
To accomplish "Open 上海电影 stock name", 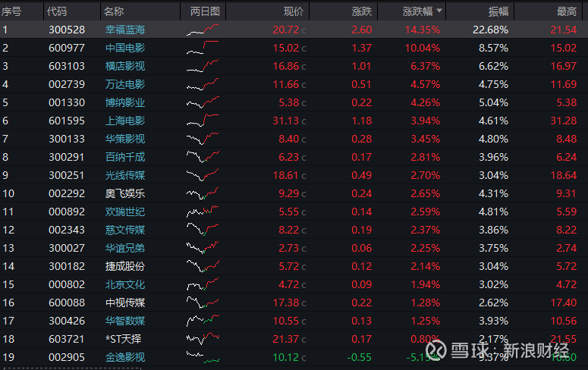I will click(125, 121).
